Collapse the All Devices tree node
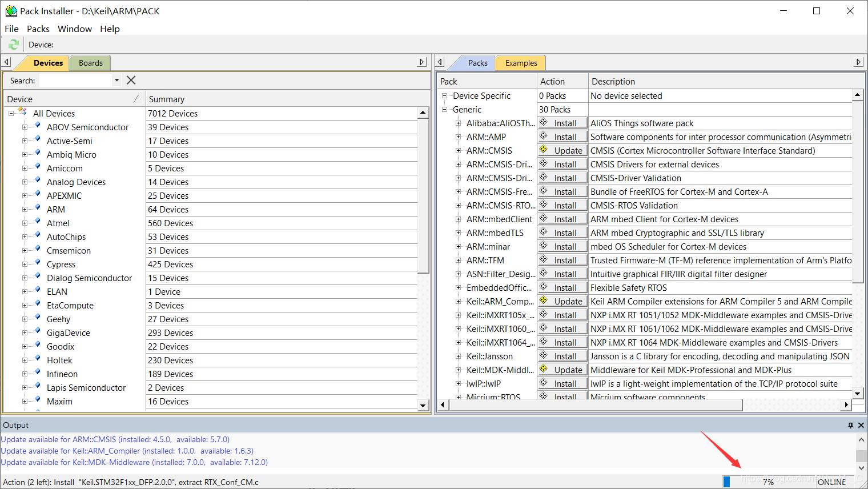The width and height of the screenshot is (868, 489). pyautogui.click(x=11, y=113)
